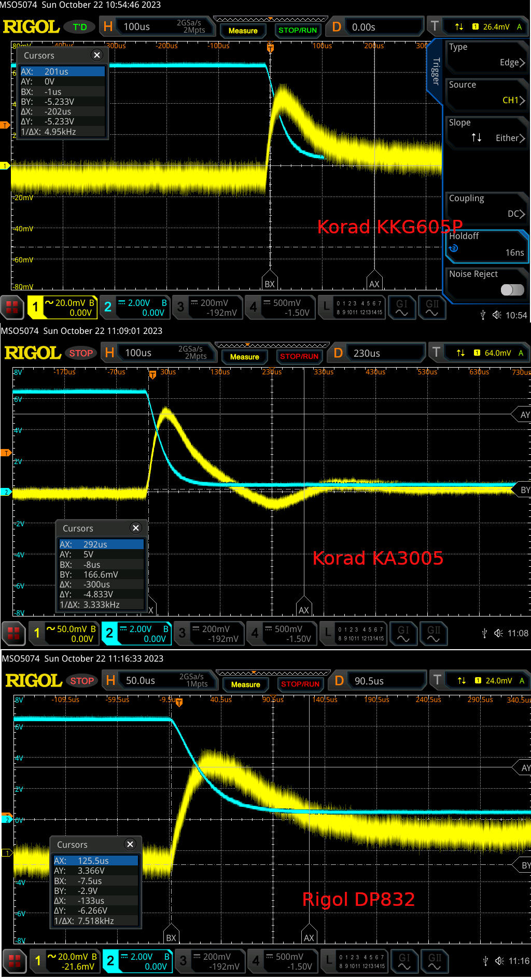Click USB icon beside 10:54 clock
This screenshot has width=531, height=980.
click(x=483, y=315)
